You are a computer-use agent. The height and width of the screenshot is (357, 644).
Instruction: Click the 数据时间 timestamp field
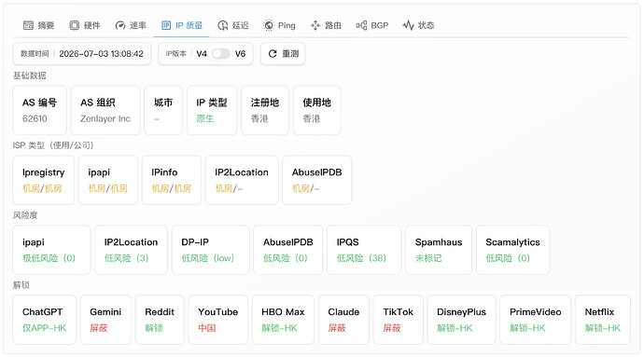click(x=82, y=54)
